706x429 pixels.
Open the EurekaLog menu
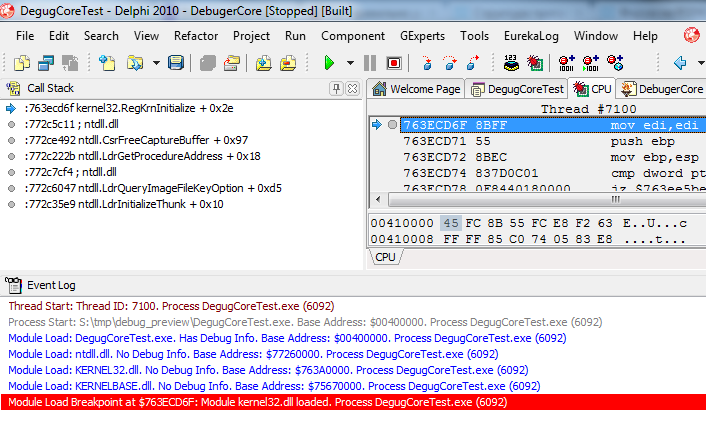(531, 36)
